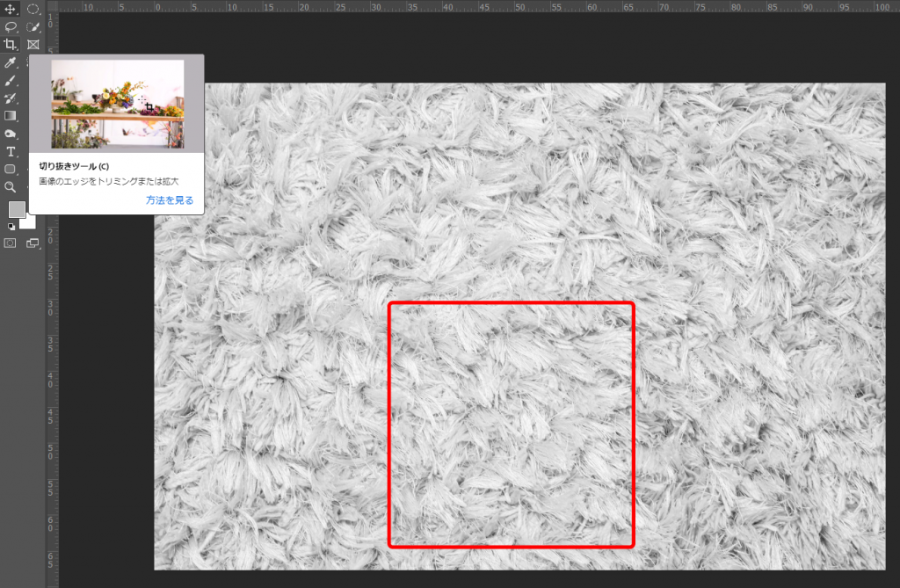Select the Crop tool
Viewport: 900px width, 588px height.
pyautogui.click(x=11, y=44)
